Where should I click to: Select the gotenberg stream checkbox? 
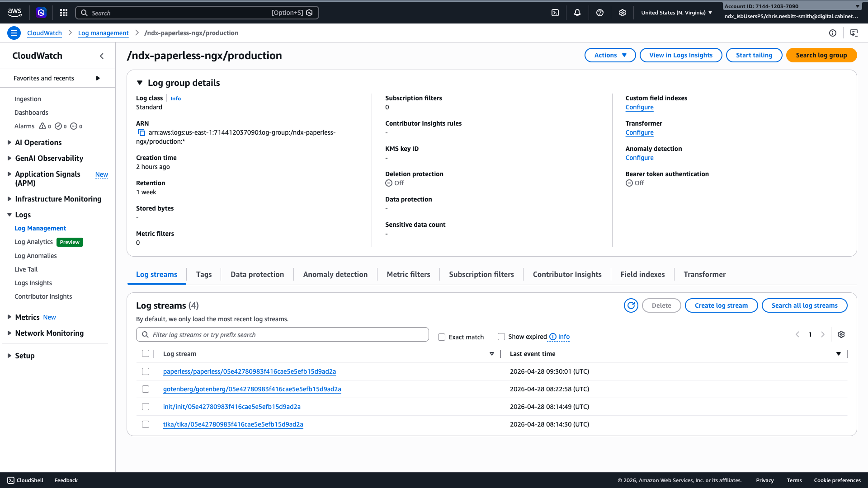point(146,389)
